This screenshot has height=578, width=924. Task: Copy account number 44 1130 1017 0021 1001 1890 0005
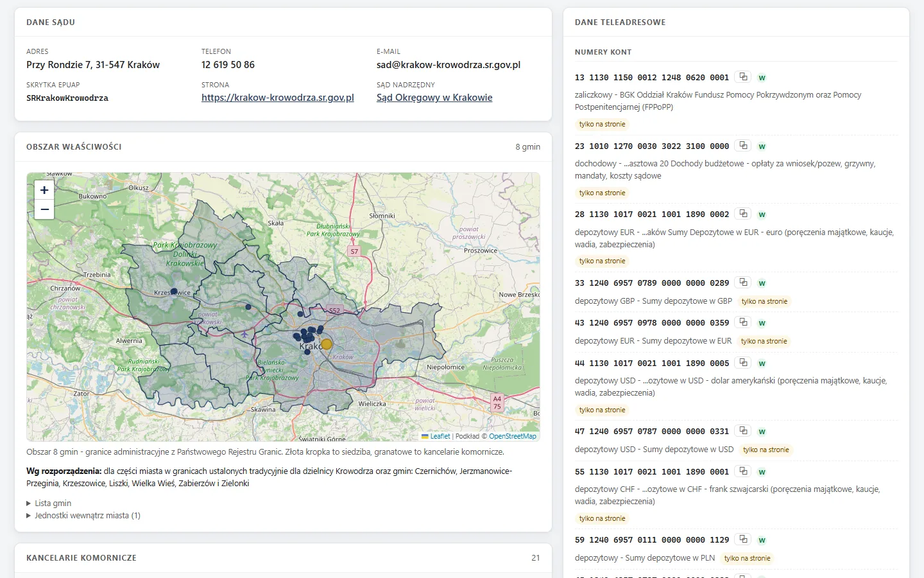pyautogui.click(x=743, y=363)
